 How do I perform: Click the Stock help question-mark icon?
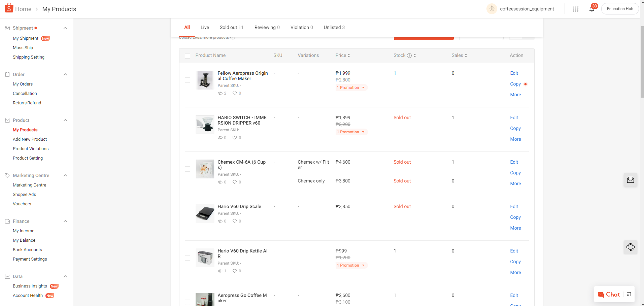pyautogui.click(x=409, y=56)
